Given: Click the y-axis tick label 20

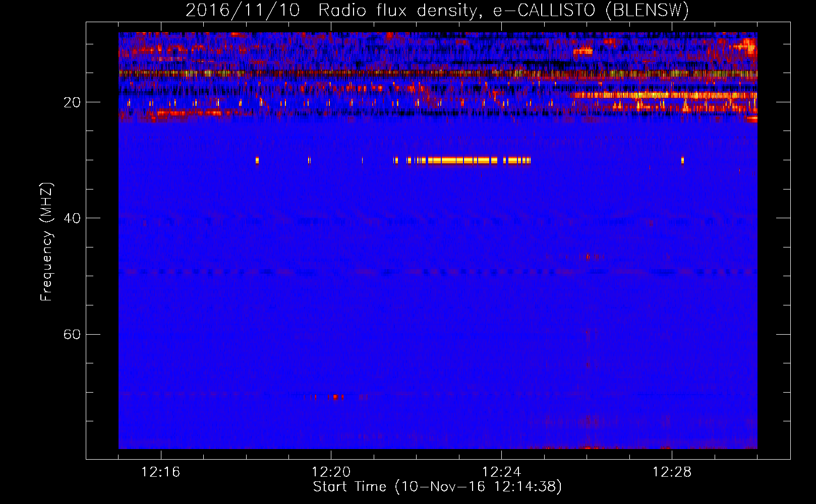Looking at the screenshot, I should (72, 102).
